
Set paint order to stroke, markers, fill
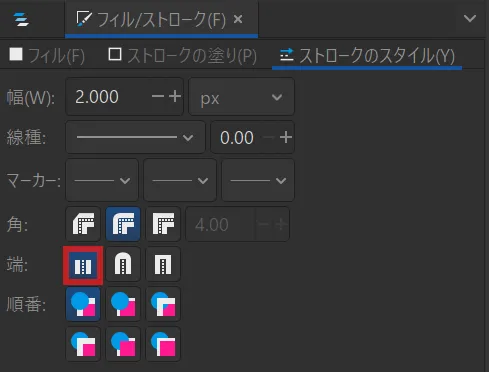(123, 344)
